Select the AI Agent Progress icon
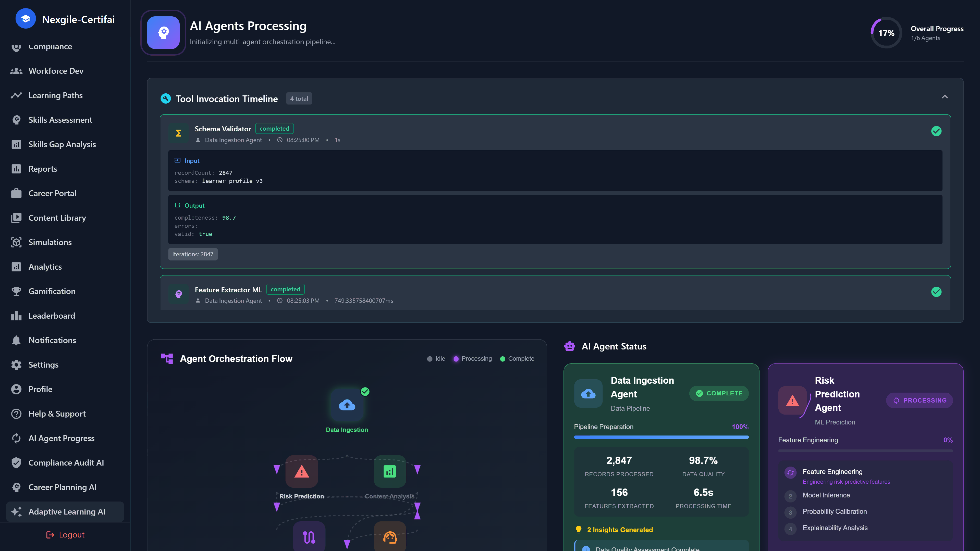 click(17, 438)
